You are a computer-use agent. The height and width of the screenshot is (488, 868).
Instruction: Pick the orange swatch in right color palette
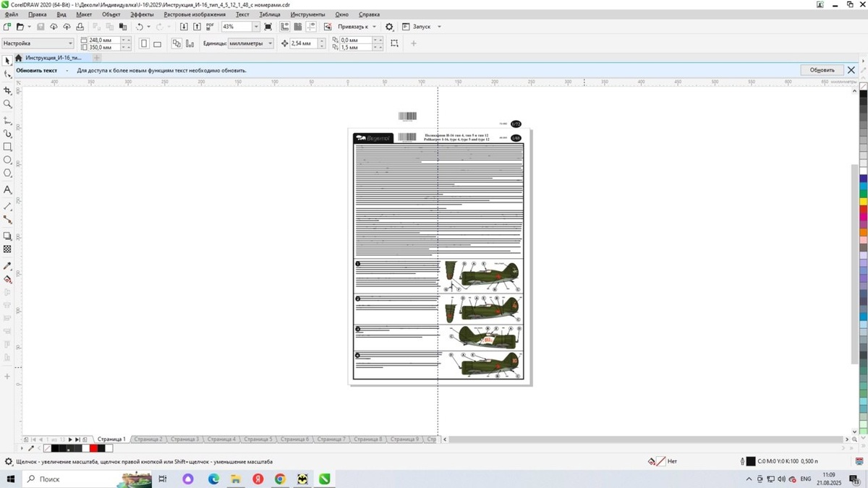[864, 233]
